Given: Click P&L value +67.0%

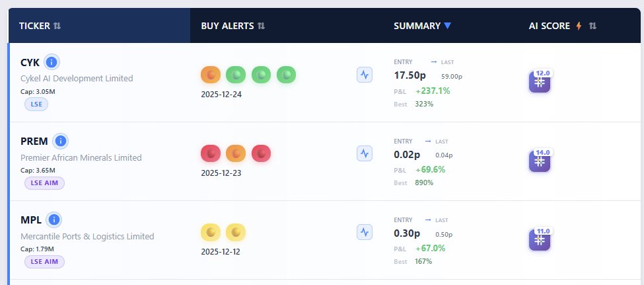Looking at the screenshot, I should [x=431, y=249].
